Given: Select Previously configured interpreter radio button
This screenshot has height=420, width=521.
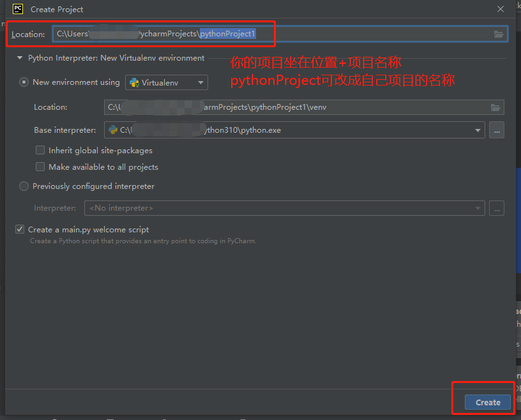Looking at the screenshot, I should pyautogui.click(x=24, y=186).
